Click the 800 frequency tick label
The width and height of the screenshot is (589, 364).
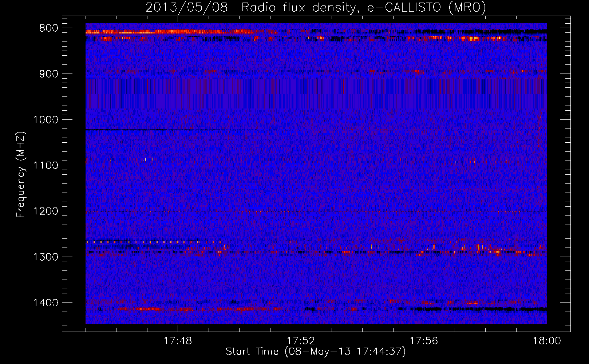(x=49, y=28)
